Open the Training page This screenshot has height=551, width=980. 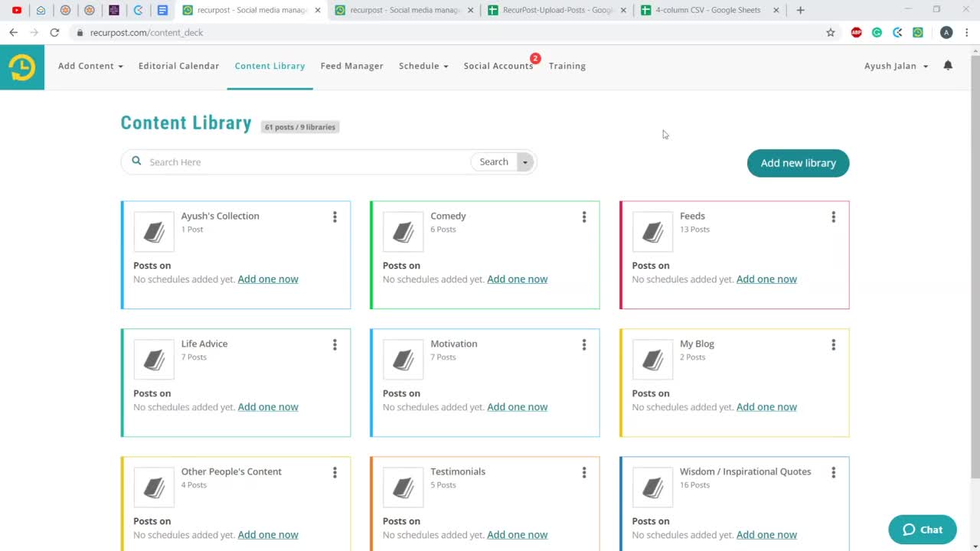point(567,66)
